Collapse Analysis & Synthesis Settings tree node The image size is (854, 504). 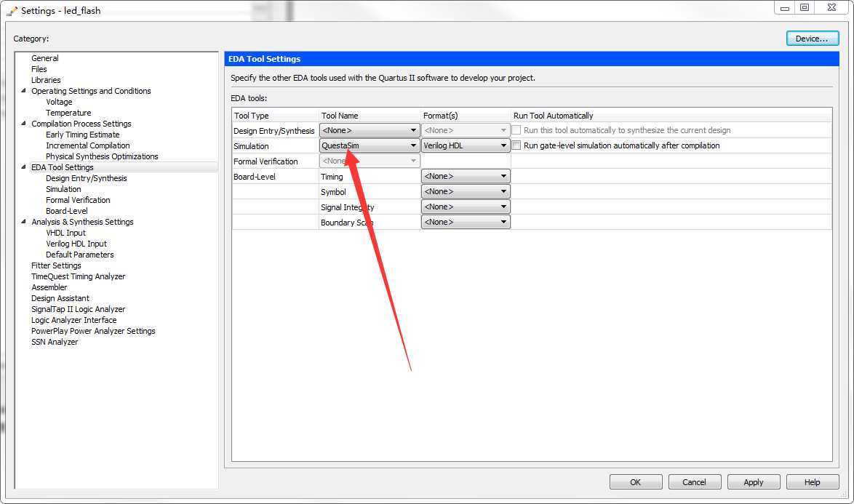(23, 222)
